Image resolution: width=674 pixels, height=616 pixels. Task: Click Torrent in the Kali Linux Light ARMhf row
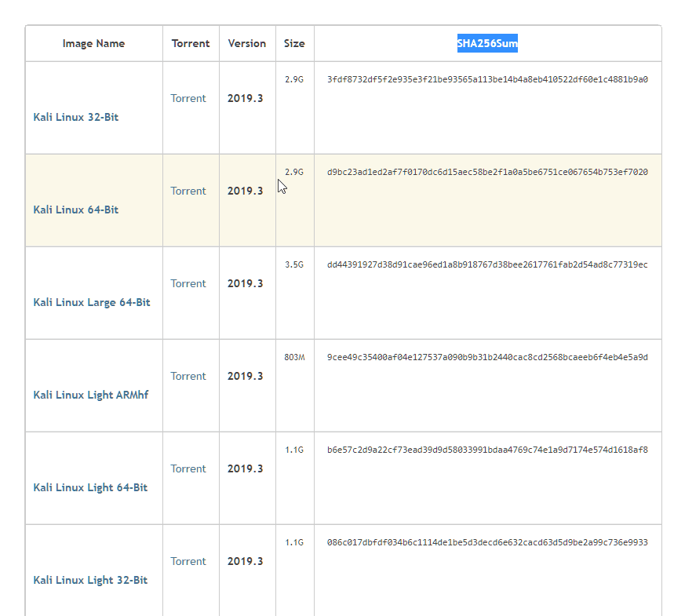click(188, 376)
